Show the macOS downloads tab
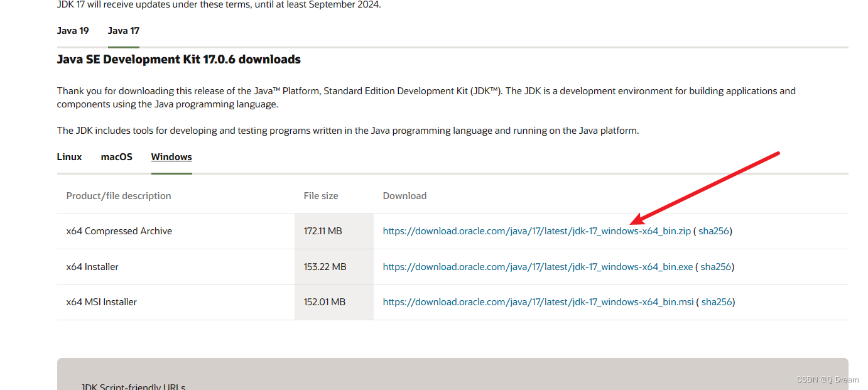 [x=117, y=157]
